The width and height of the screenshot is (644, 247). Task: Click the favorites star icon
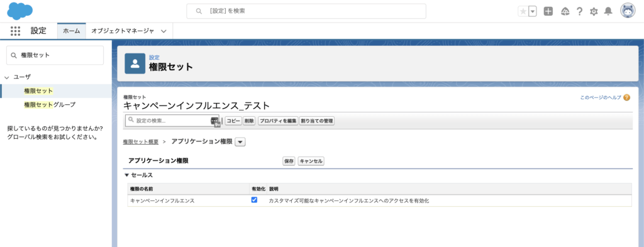(x=523, y=11)
